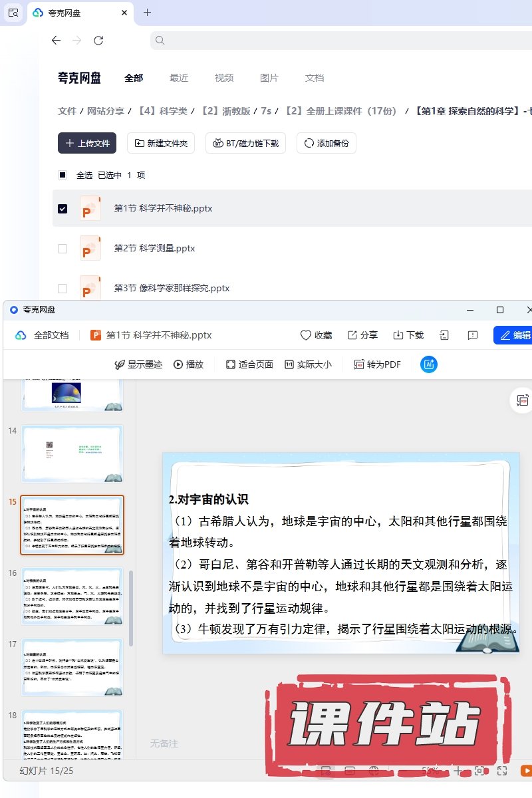Screen dimensions: 532x798
Task: Click the 显示墨迹 (show ink) tool
Action: (138, 364)
